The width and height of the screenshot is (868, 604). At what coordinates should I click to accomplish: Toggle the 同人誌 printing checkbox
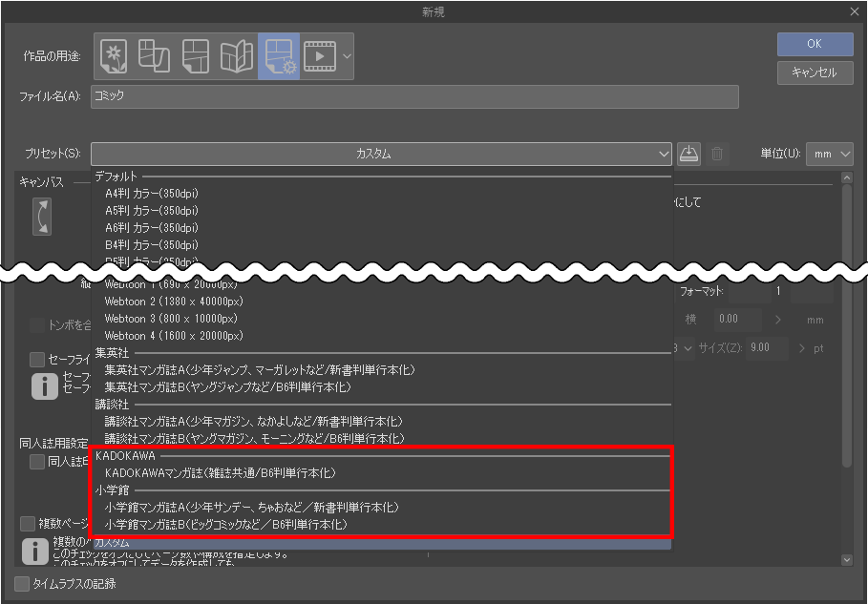[36, 461]
